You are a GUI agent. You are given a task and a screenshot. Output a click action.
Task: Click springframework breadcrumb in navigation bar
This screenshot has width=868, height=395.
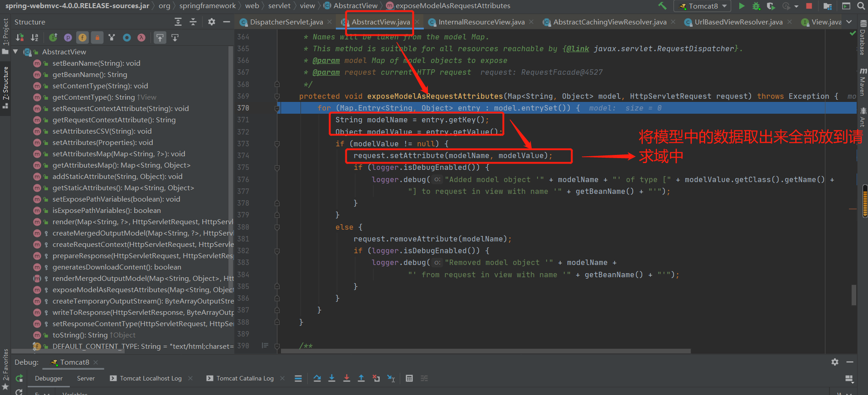(208, 6)
